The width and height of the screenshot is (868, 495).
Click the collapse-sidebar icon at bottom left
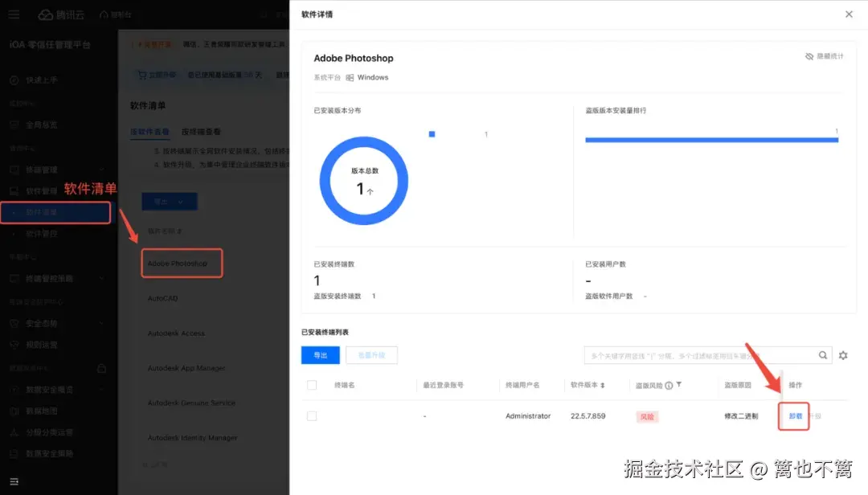[14, 480]
